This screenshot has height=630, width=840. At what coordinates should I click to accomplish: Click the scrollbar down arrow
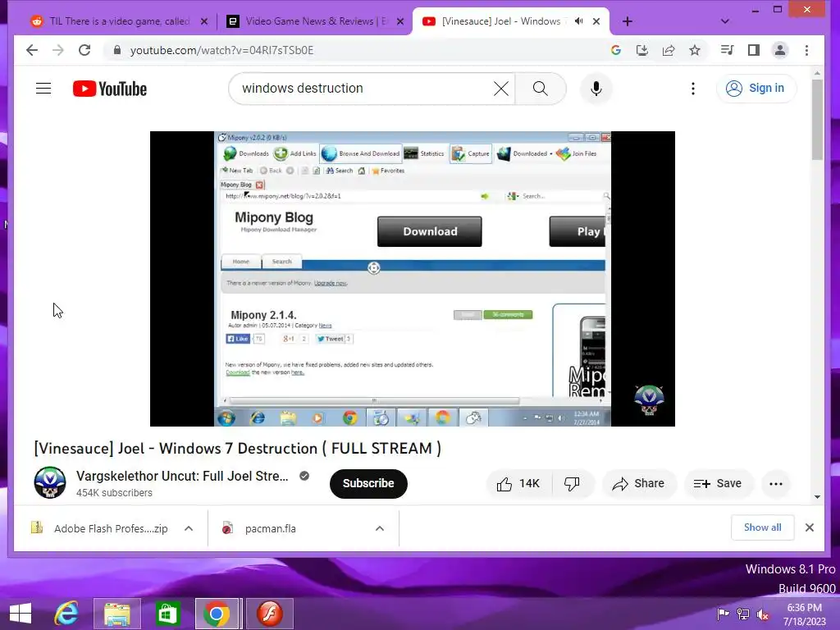(817, 496)
